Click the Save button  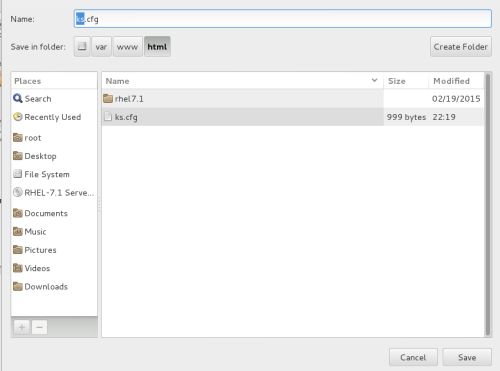467,357
